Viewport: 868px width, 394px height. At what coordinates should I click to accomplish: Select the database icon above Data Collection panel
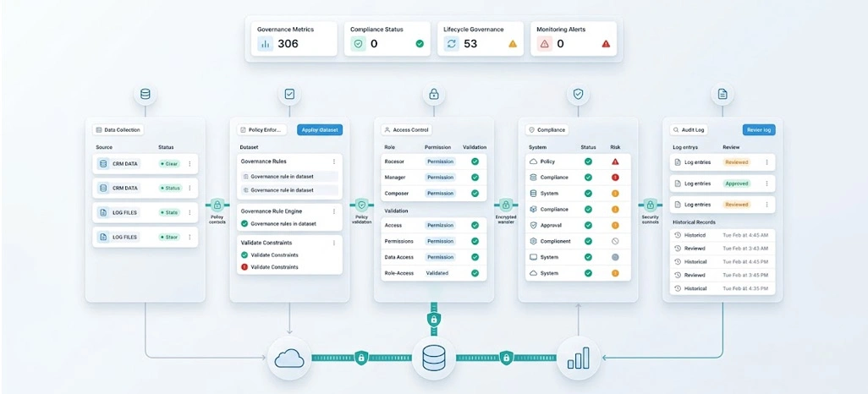pyautogui.click(x=145, y=94)
